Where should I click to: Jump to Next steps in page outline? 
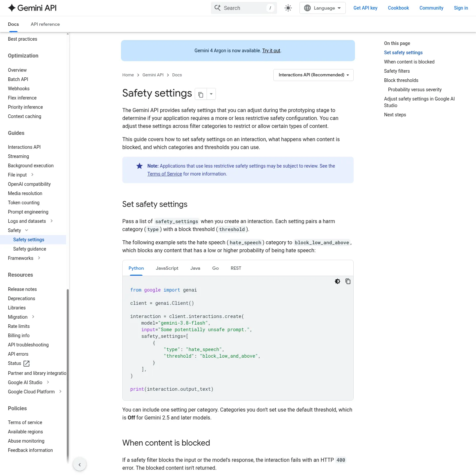[395, 115]
